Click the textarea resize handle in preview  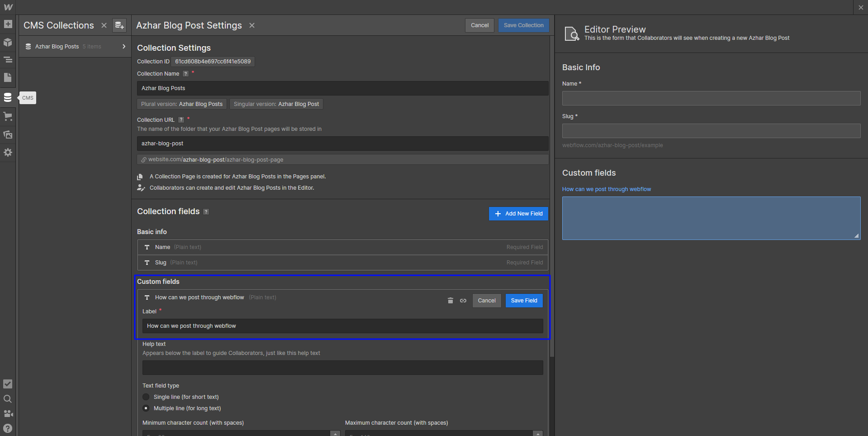coord(857,236)
